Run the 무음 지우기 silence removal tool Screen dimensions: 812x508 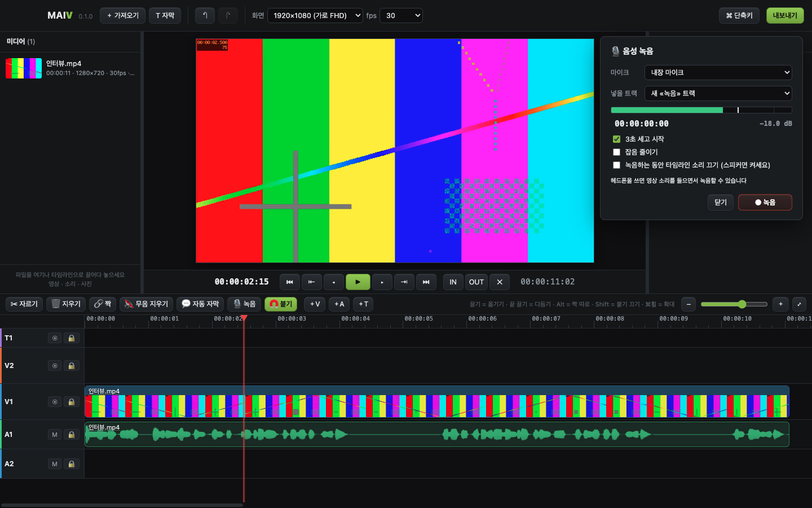click(x=146, y=304)
